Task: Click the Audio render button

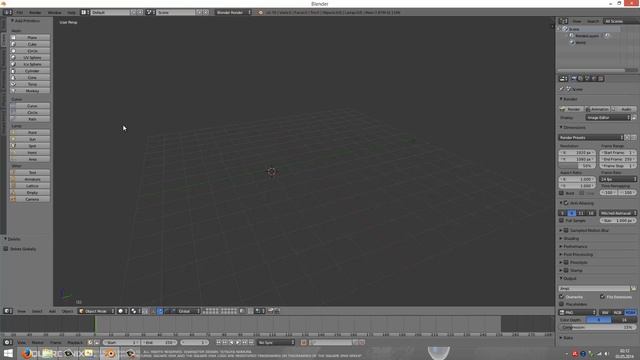Action: click(x=624, y=109)
